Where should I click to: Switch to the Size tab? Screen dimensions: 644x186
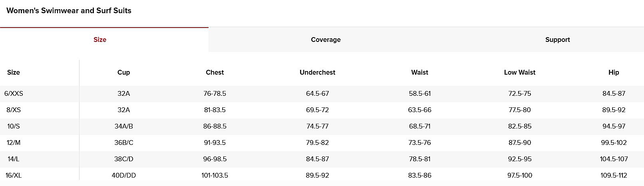pos(100,40)
